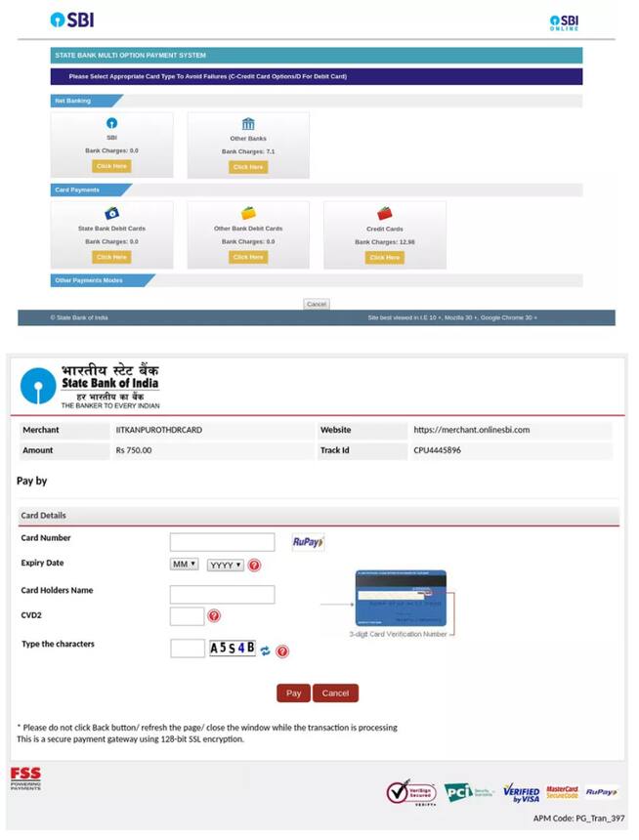Select the Net Banking section tab
This screenshot has width=639, height=840.
pos(86,101)
